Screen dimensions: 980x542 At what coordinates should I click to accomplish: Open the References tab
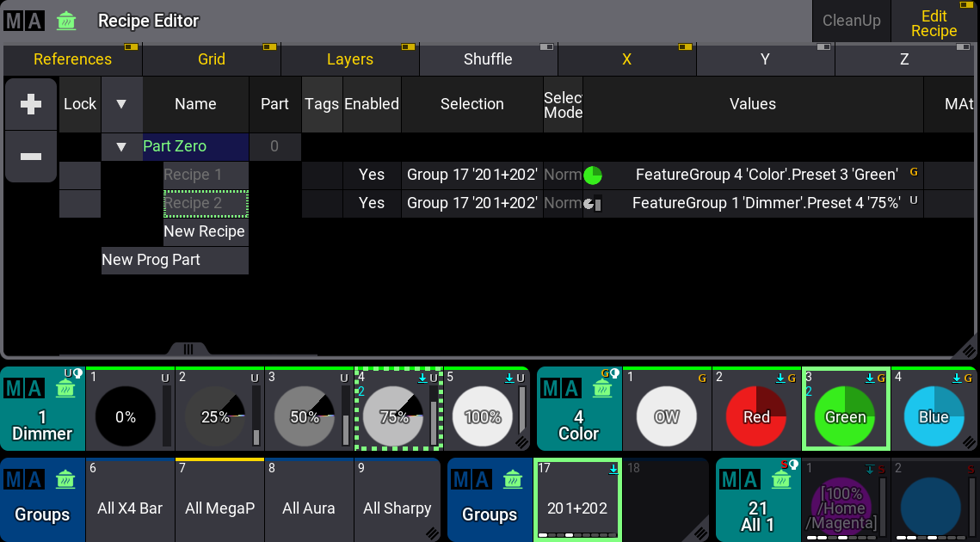tap(72, 59)
